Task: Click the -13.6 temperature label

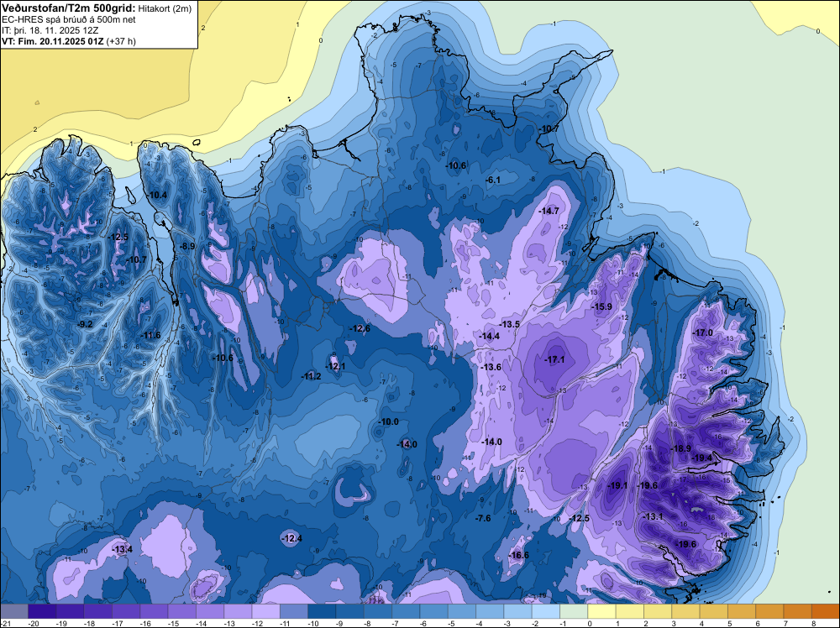Action: [491, 367]
